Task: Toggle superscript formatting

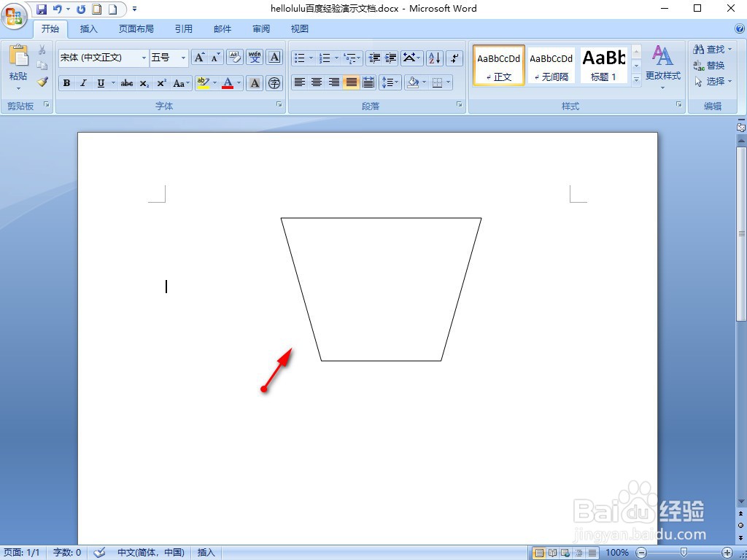Action: tap(161, 83)
